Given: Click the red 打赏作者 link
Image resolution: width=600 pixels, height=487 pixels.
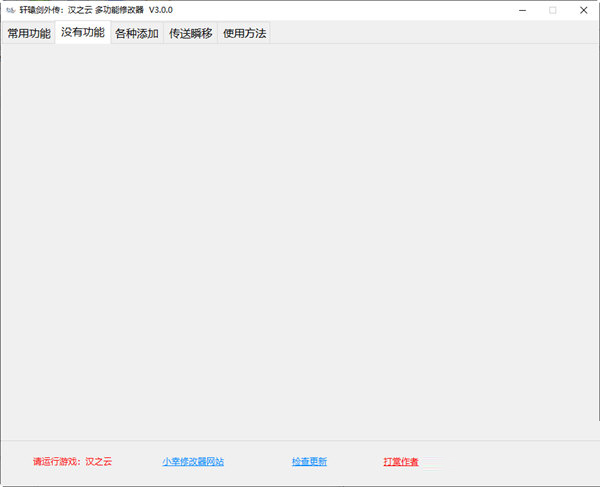Looking at the screenshot, I should pos(401,461).
